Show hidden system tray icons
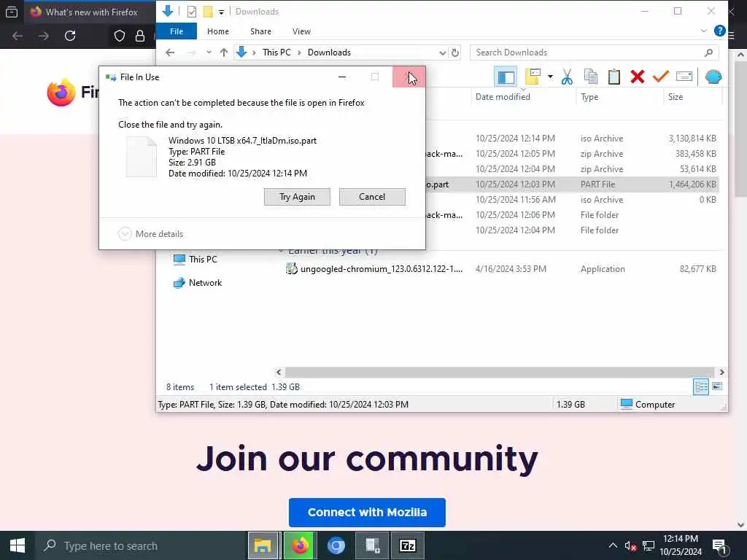 [x=613, y=545]
